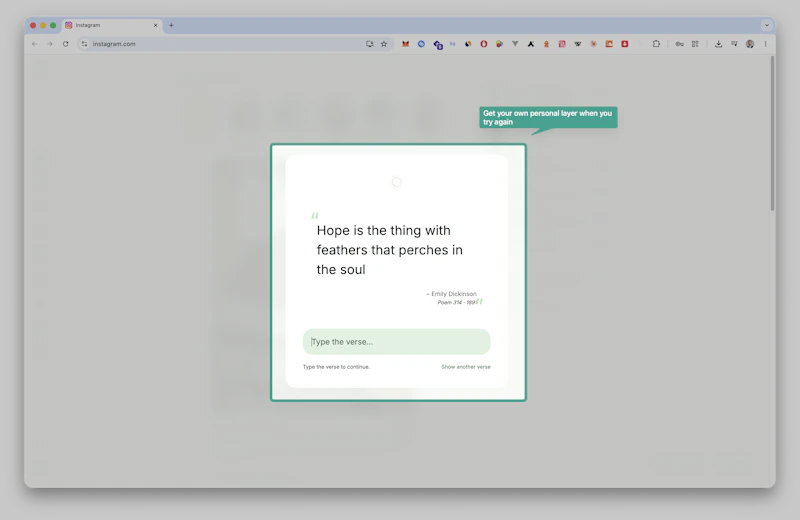Open site information for instagram.com

click(85, 44)
